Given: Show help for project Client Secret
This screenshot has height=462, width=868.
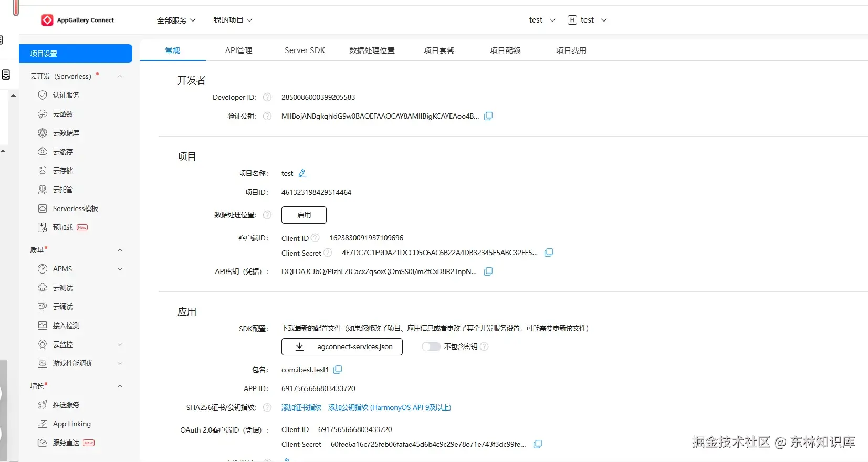Looking at the screenshot, I should click(x=328, y=253).
